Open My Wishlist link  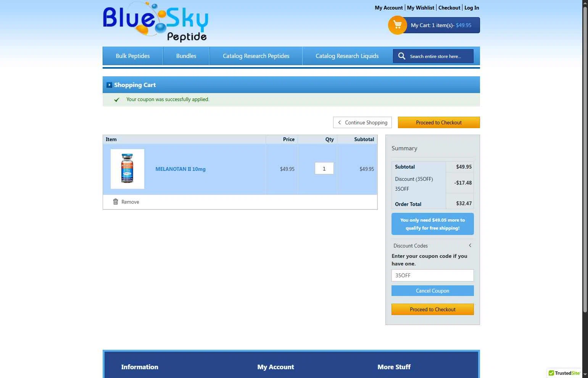[420, 8]
